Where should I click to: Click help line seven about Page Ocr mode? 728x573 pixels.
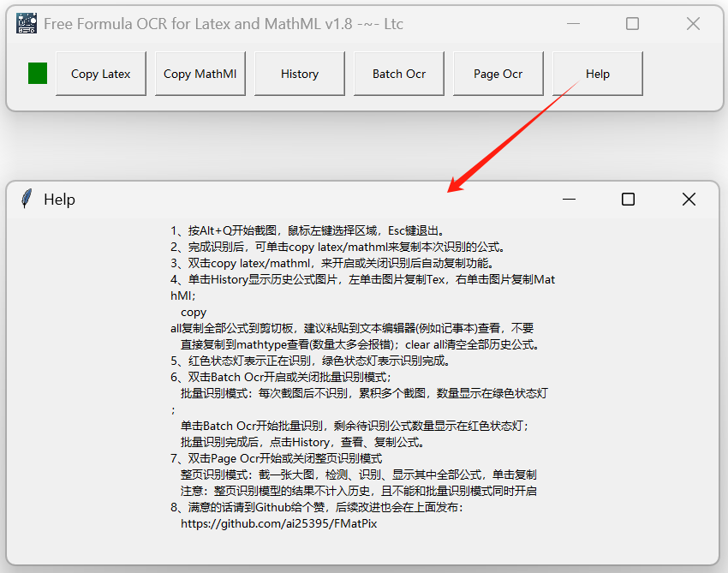[276, 458]
